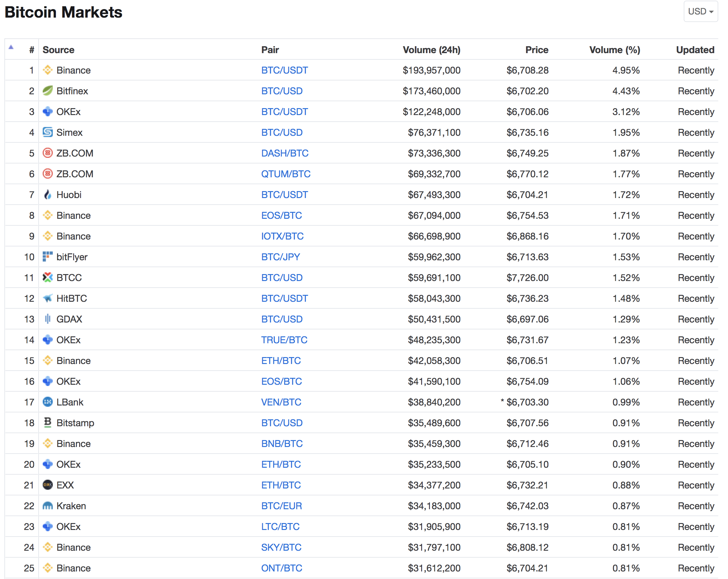Click the $193,957,000 volume cell
This screenshot has height=579, width=728.
[x=432, y=70]
